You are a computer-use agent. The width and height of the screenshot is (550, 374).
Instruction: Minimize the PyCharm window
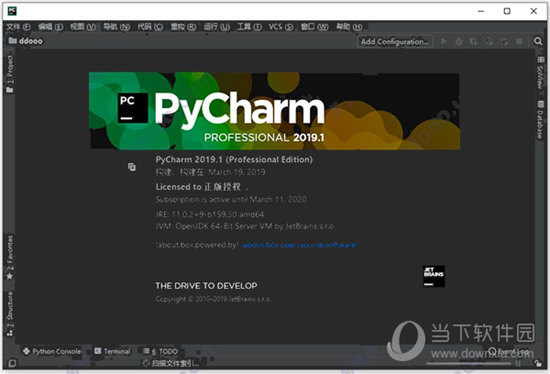coord(481,11)
